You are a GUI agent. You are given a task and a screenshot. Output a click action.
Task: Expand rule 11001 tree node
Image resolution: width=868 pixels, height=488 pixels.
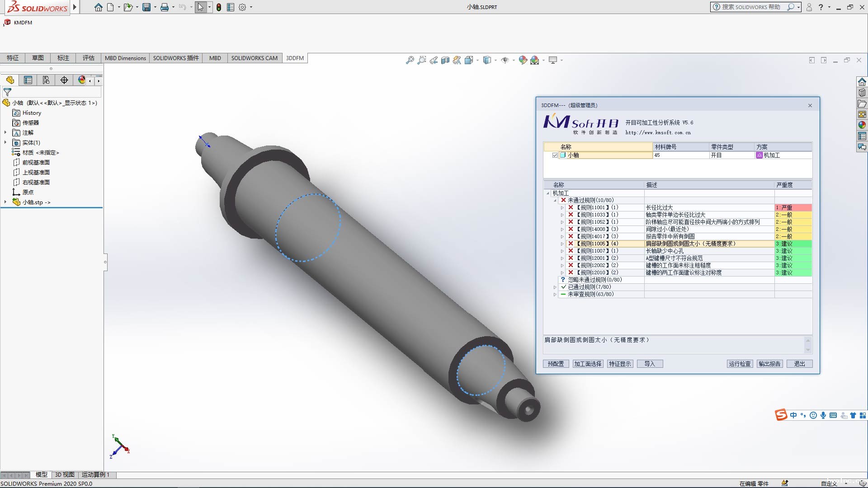562,208
